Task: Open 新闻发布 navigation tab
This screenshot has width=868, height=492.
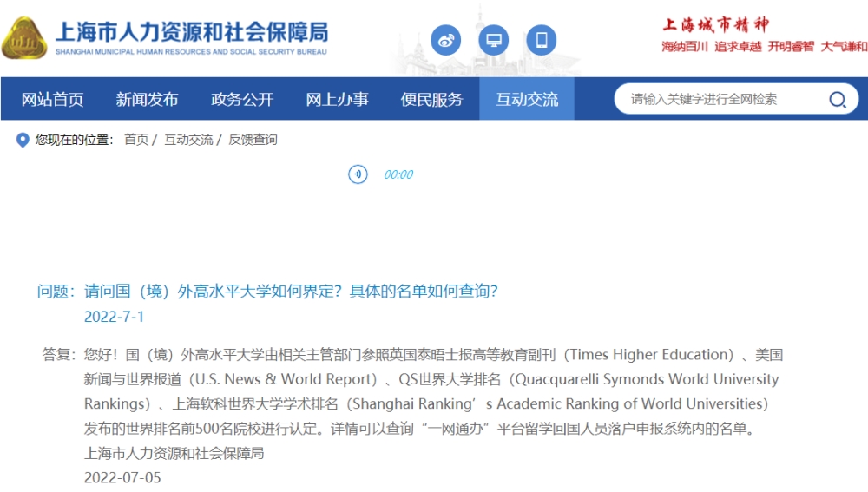Action: pos(148,99)
